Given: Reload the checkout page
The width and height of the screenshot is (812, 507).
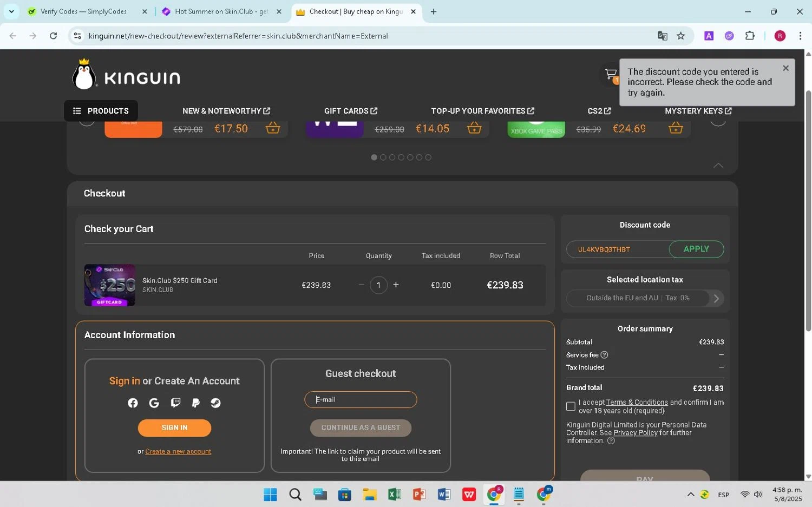Looking at the screenshot, I should point(53,36).
